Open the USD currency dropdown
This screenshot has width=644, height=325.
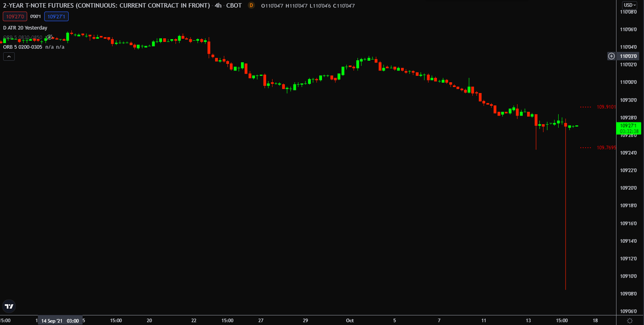[629, 5]
